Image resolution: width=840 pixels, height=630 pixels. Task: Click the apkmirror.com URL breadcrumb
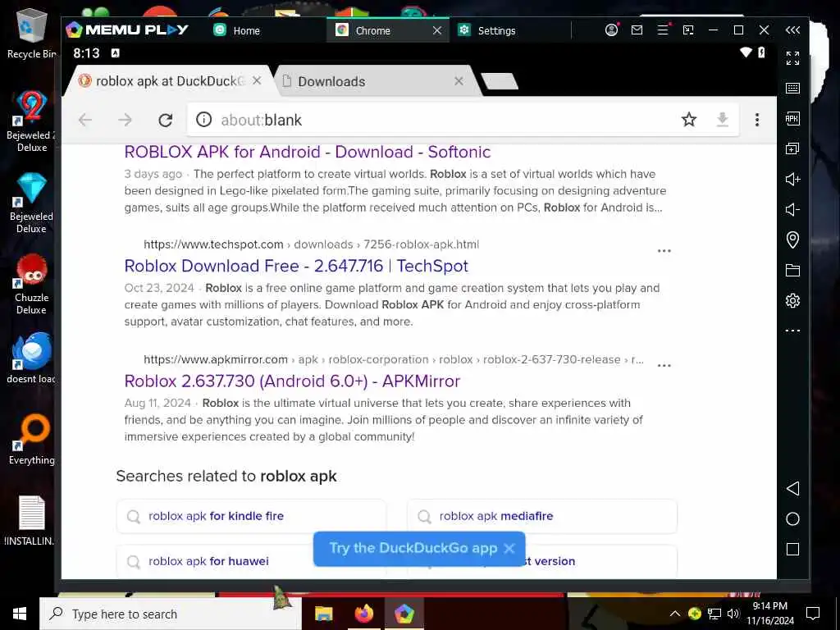(394, 359)
